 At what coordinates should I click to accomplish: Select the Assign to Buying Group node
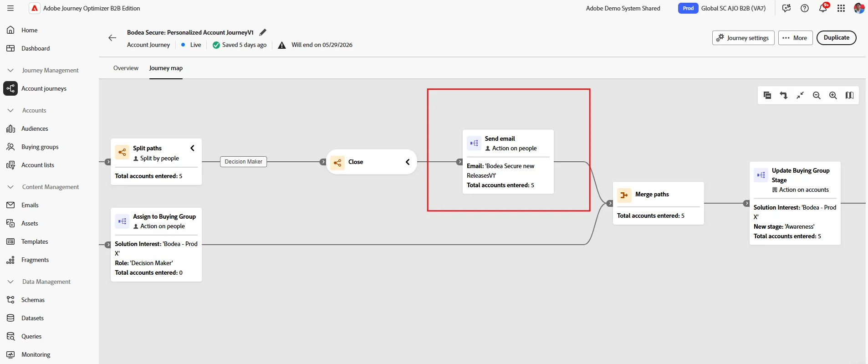pyautogui.click(x=156, y=245)
